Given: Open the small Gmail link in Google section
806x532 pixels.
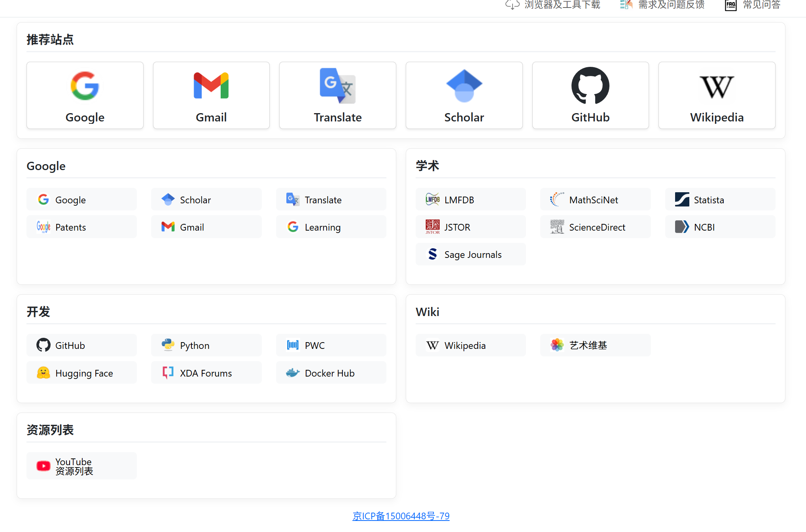Looking at the screenshot, I should [206, 227].
